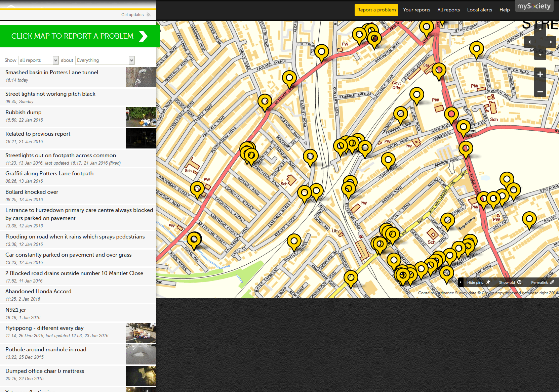Open the "Everything" category dropdown
The width and height of the screenshot is (559, 392).
pos(105,60)
